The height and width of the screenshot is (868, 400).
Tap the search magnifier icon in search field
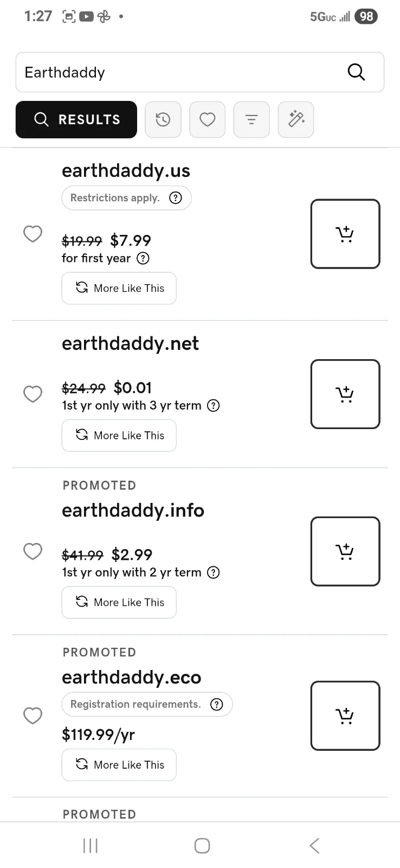(356, 72)
